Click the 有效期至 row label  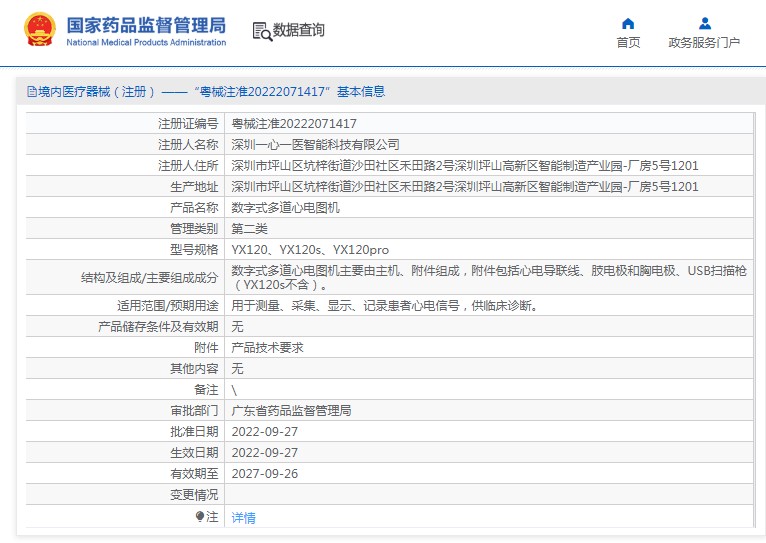tap(194, 474)
